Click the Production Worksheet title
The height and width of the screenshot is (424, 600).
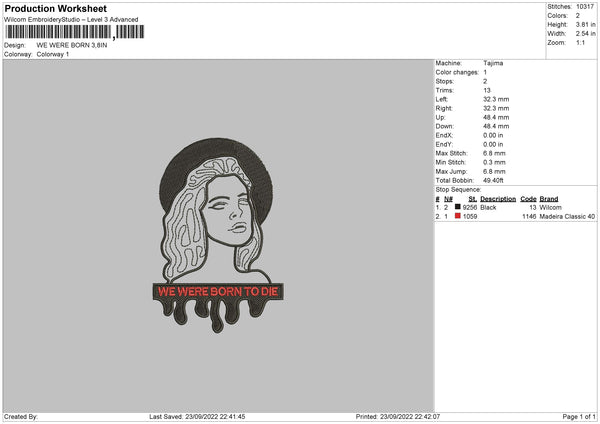point(55,8)
